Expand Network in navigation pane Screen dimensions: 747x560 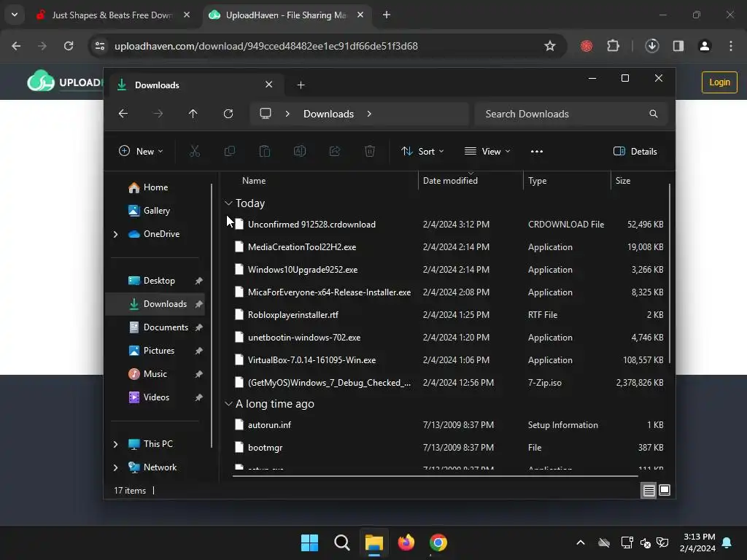point(115,467)
